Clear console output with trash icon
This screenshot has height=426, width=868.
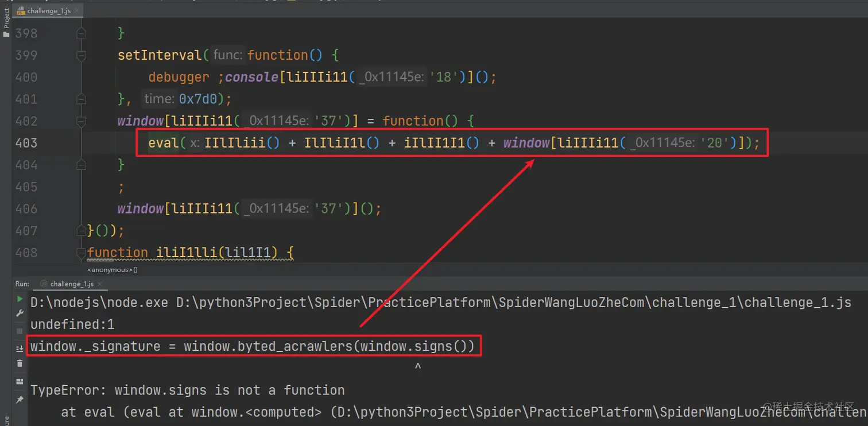(20, 363)
